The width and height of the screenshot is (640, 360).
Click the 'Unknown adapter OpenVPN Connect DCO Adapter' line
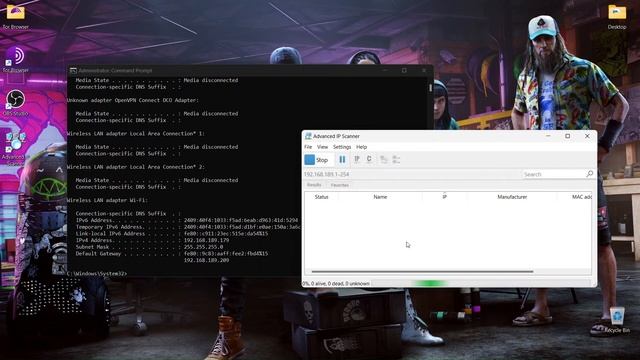(133, 100)
